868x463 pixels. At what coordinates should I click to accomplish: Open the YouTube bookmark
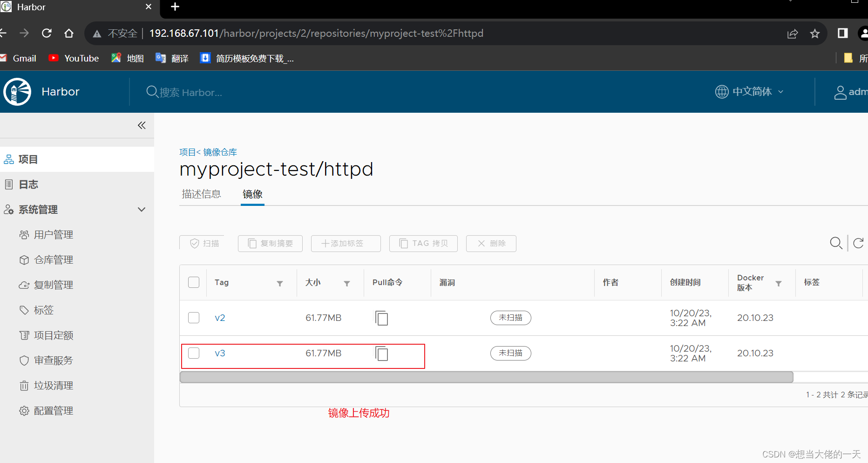coord(74,58)
